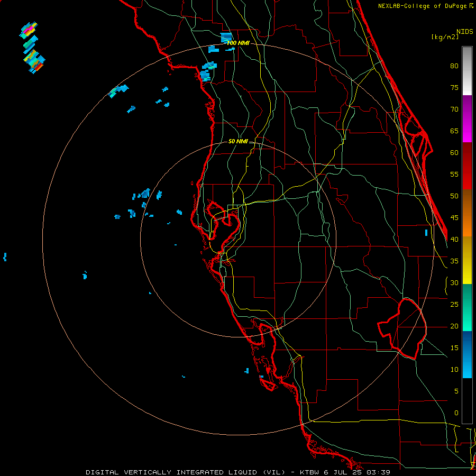
Task: Select the 60 value on the color scale
Action: pyautogui.click(x=454, y=153)
